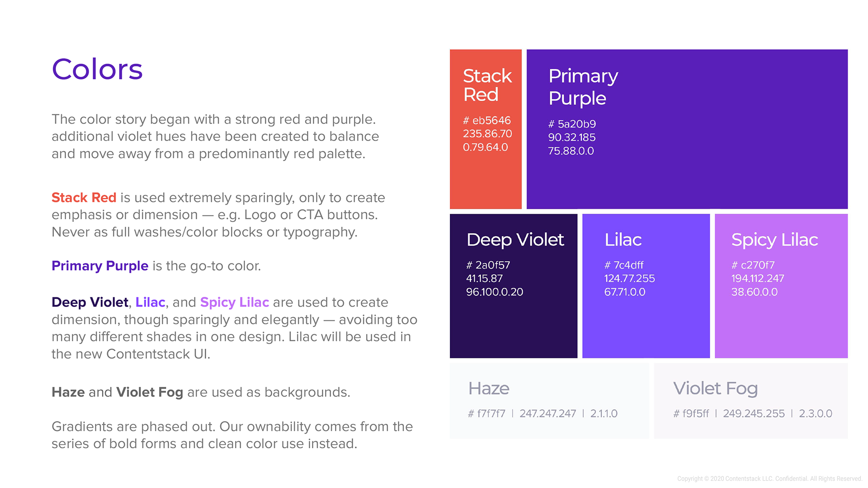This screenshot has width=868, height=488.
Task: Select the Violet Fog swatch
Action: pos(751,401)
